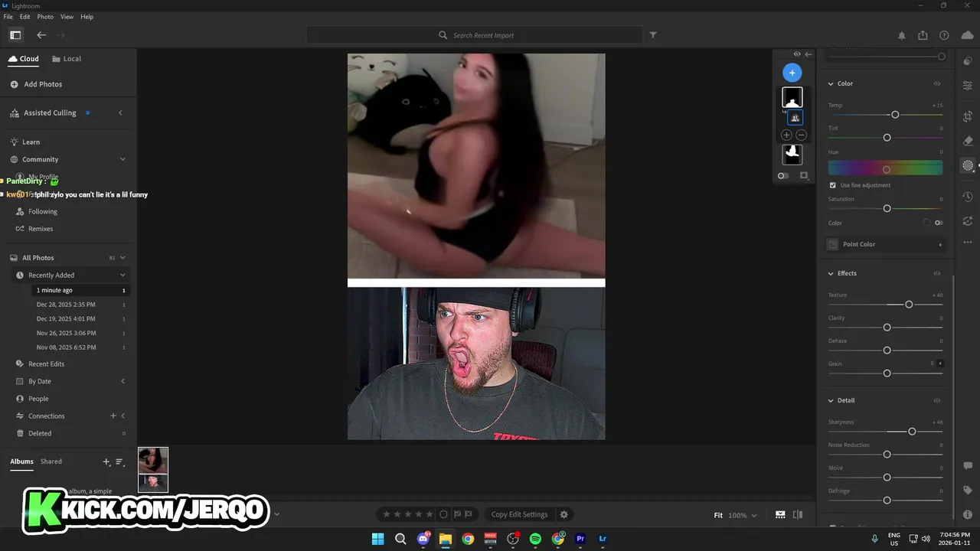Open the Keywords tag panel
This screenshot has height=551, width=980.
tap(968, 490)
